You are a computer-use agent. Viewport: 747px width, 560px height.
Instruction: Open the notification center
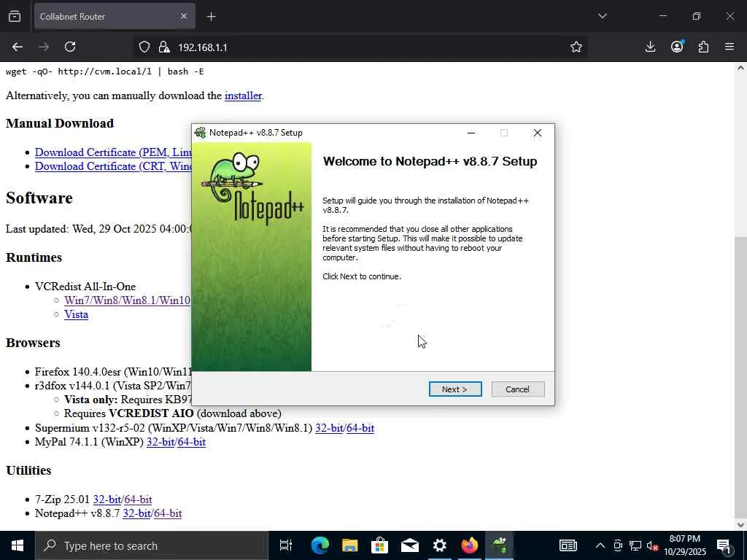point(724,545)
